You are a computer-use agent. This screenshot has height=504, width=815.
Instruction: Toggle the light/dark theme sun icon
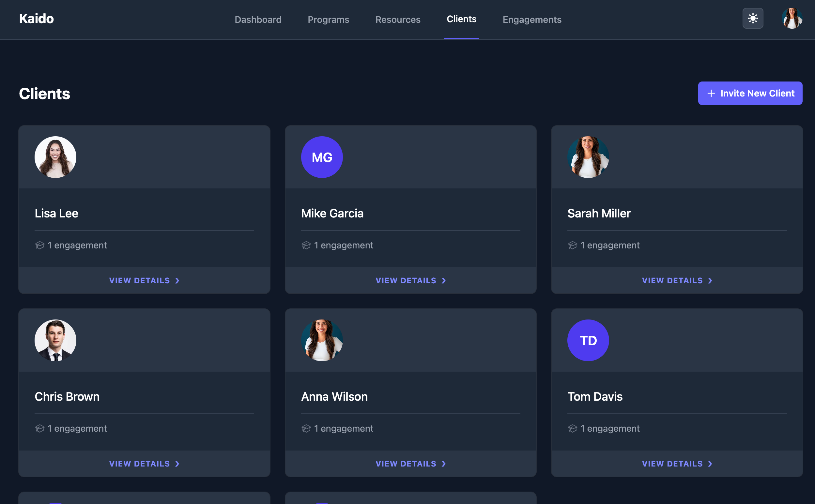coord(753,18)
